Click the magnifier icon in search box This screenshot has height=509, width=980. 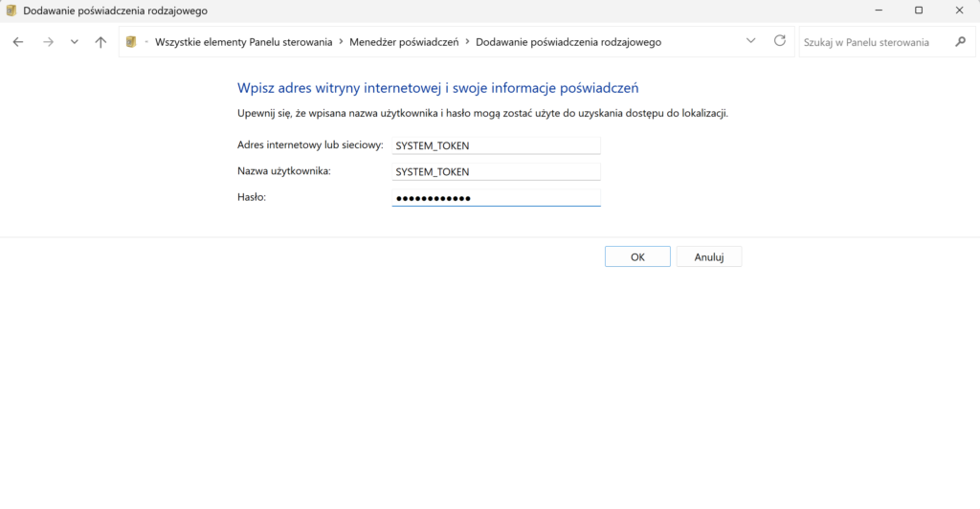(x=960, y=42)
